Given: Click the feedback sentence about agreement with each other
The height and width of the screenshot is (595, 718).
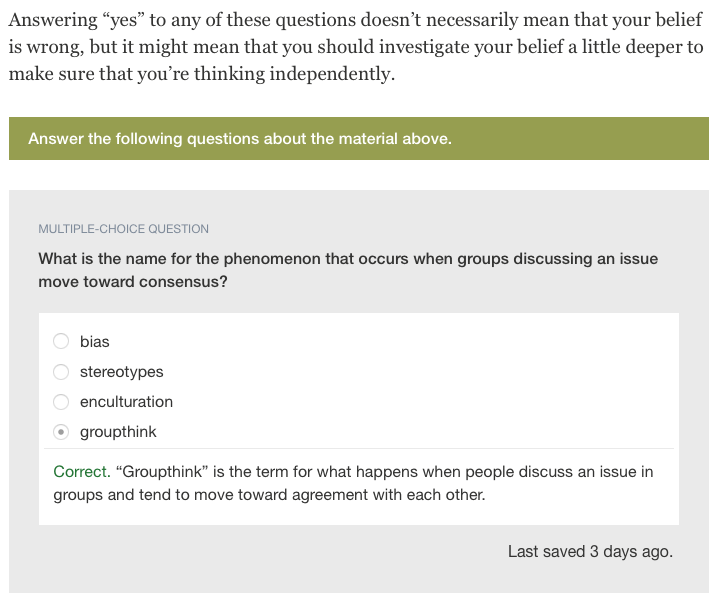Looking at the screenshot, I should (353, 483).
